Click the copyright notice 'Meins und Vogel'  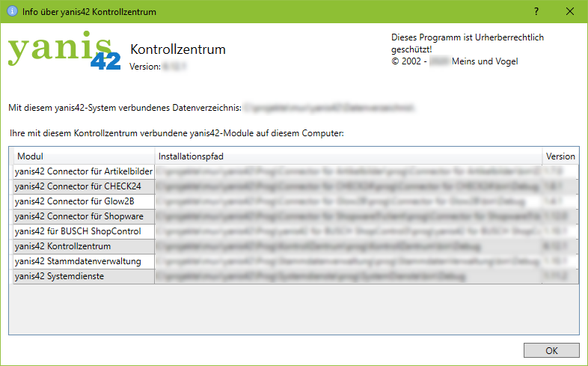485,61
